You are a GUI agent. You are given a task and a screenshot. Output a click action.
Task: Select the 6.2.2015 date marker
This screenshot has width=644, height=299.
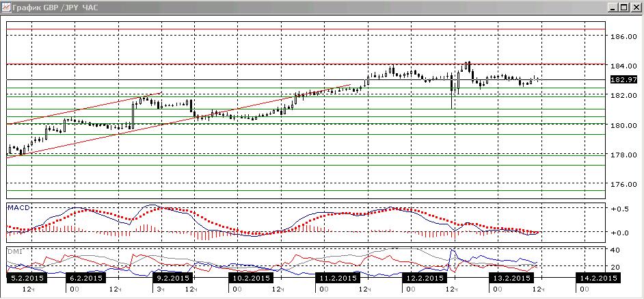tap(86, 278)
